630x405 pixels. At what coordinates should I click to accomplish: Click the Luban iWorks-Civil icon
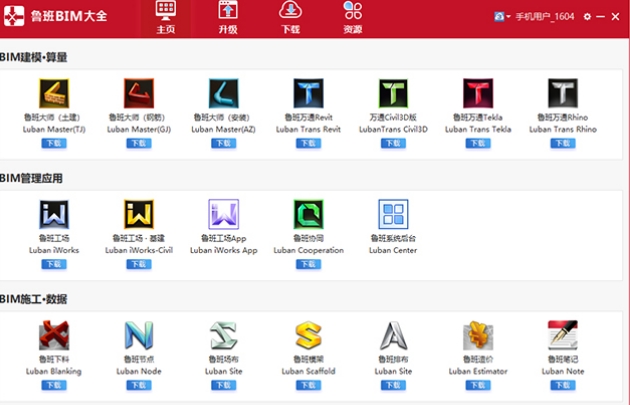click(x=139, y=214)
